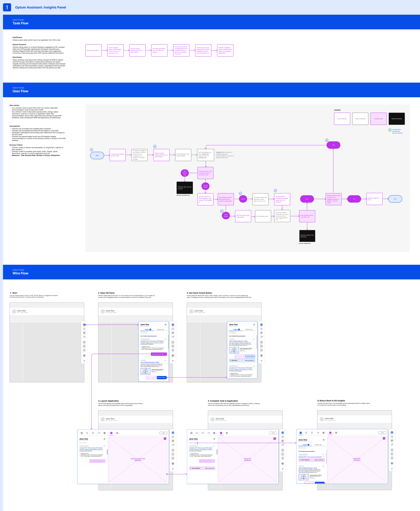Image resolution: width=420 pixels, height=511 pixels.
Task: Click trend arrow icon in step 4 top toolbar
Action: point(99,433)
